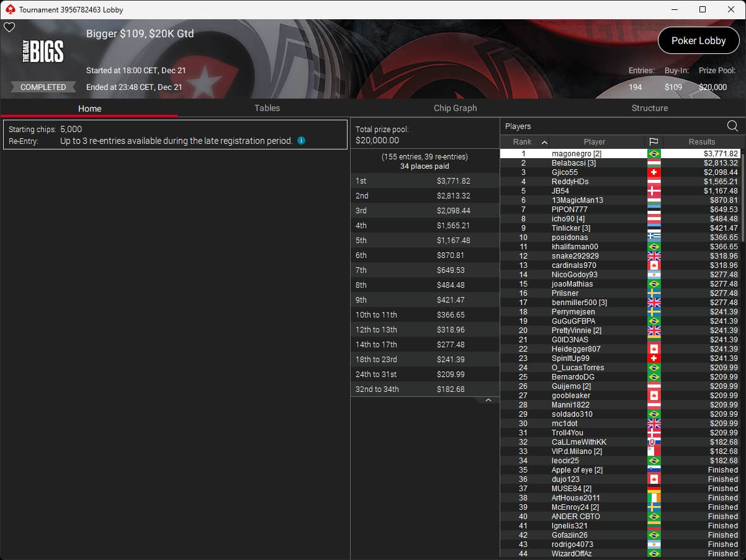Viewport: 746px width, 560px height.
Task: Sort the list by Player name header
Action: point(594,142)
